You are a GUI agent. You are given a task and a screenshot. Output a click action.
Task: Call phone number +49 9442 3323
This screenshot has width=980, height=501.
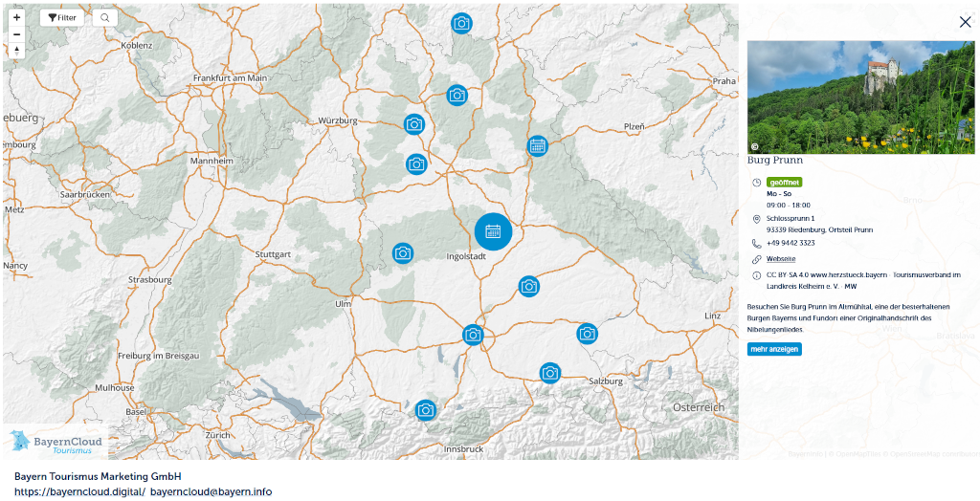[x=791, y=243]
